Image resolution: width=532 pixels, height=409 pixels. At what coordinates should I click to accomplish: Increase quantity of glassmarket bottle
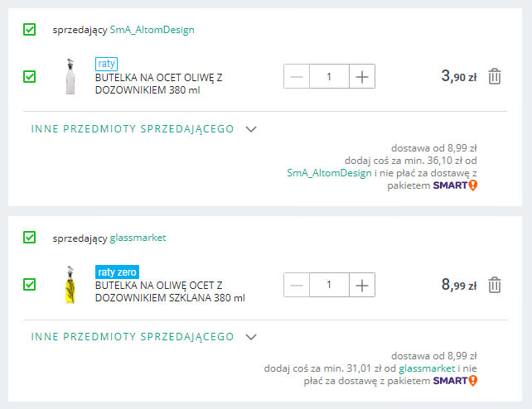362,285
